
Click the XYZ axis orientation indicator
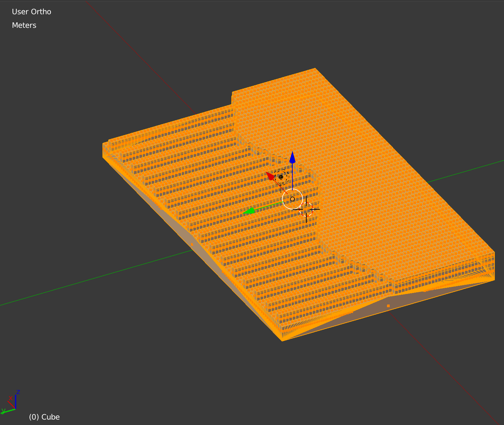coord(11,403)
